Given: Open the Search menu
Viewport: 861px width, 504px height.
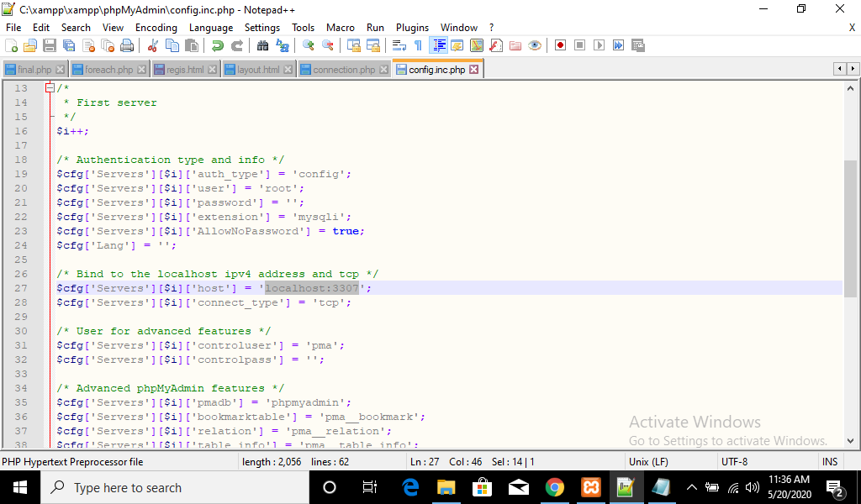Looking at the screenshot, I should [76, 28].
